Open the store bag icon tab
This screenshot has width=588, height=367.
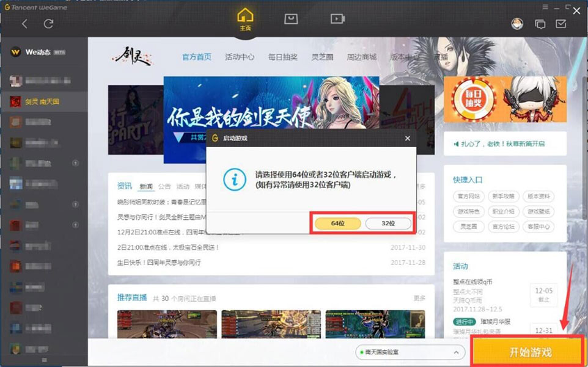[x=291, y=19]
